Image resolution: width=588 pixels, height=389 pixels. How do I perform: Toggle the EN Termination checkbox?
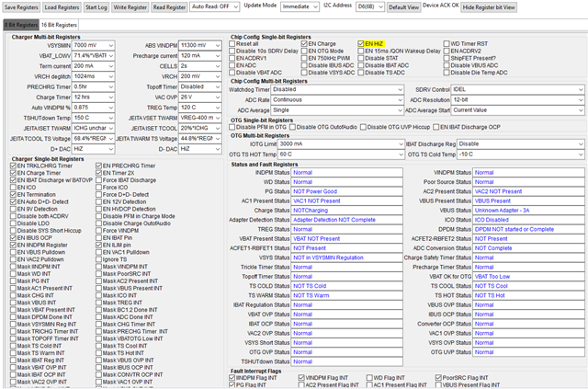[13, 195]
